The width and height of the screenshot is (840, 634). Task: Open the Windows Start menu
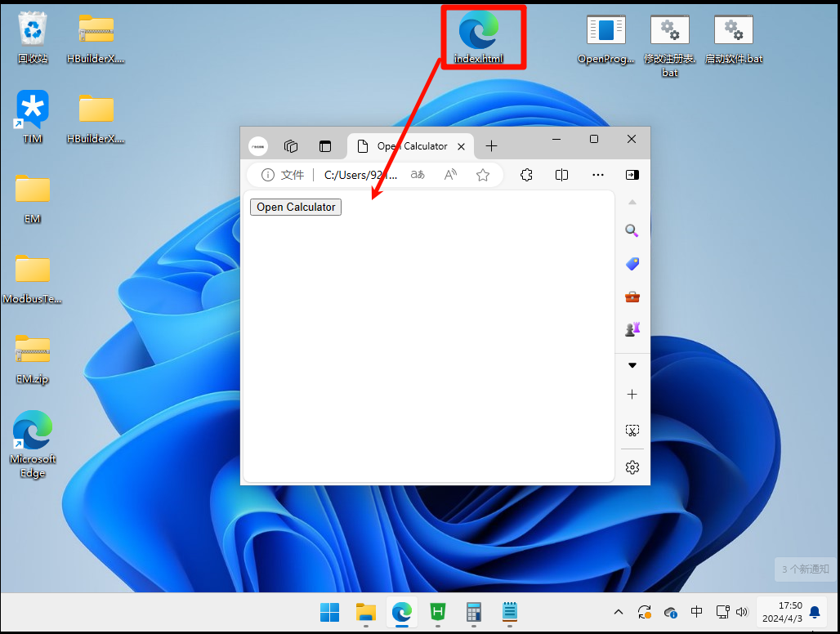tap(329, 612)
